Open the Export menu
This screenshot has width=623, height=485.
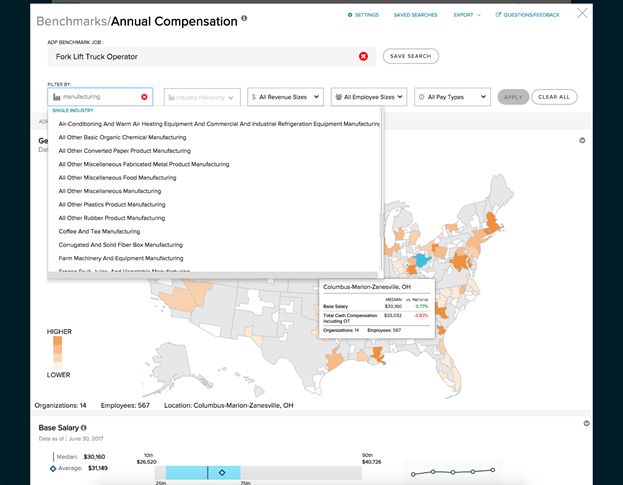click(465, 15)
